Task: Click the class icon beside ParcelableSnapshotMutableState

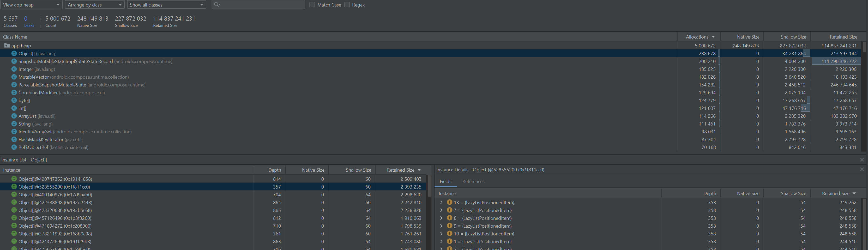Action: (x=14, y=85)
